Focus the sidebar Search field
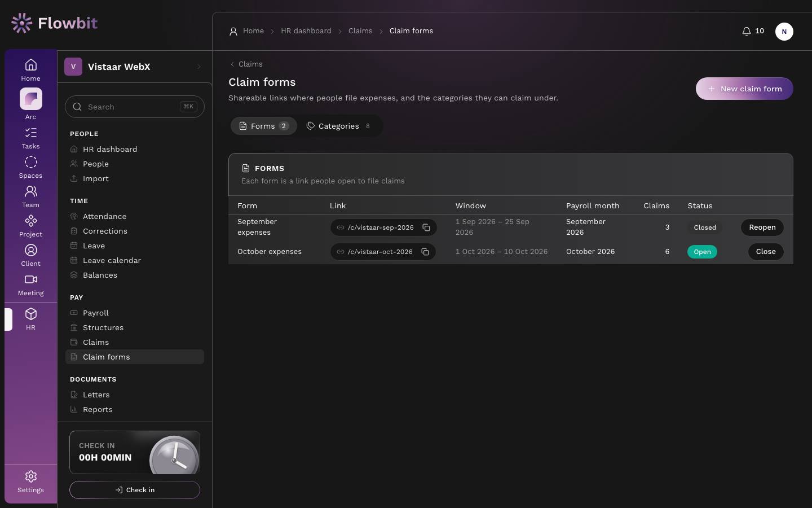This screenshot has height=508, width=812. pos(135,107)
